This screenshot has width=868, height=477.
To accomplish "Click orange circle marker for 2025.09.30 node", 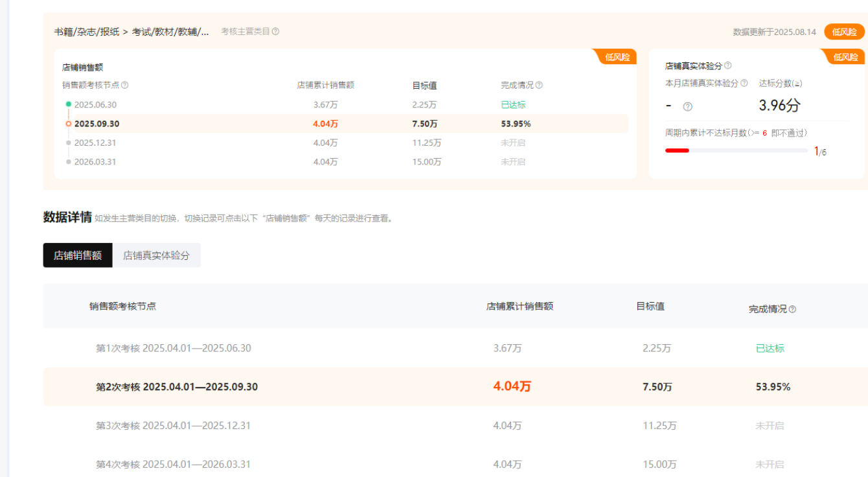I will [x=69, y=124].
